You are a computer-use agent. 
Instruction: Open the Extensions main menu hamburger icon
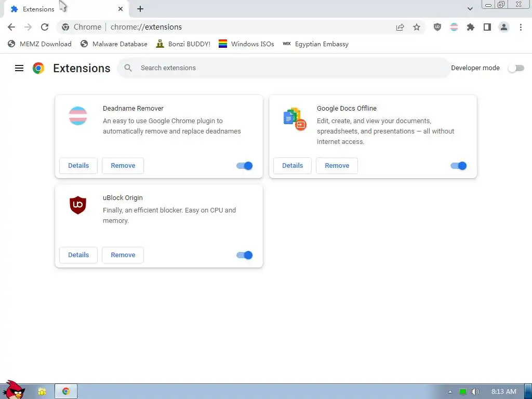(19, 68)
